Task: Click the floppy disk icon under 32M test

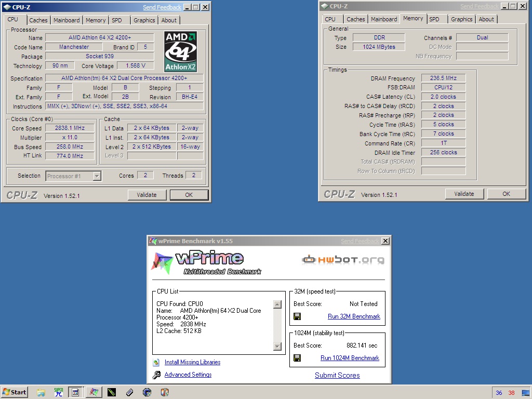Action: point(297,316)
